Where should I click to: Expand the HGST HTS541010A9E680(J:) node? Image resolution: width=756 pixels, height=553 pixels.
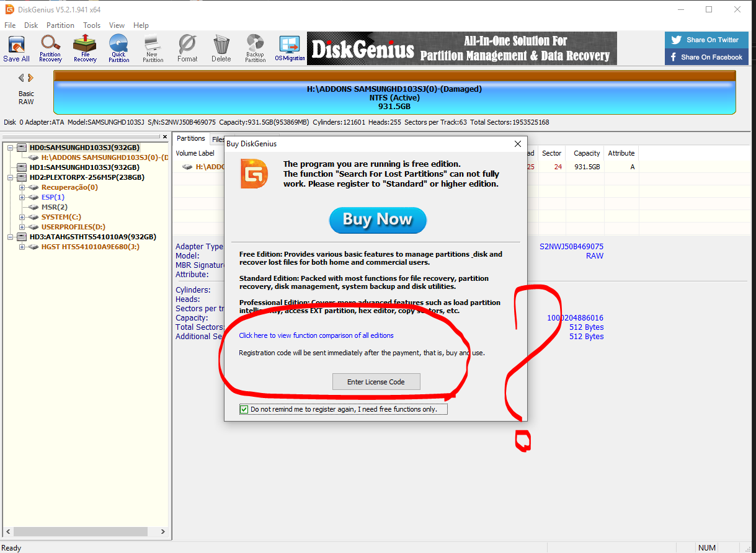point(22,247)
